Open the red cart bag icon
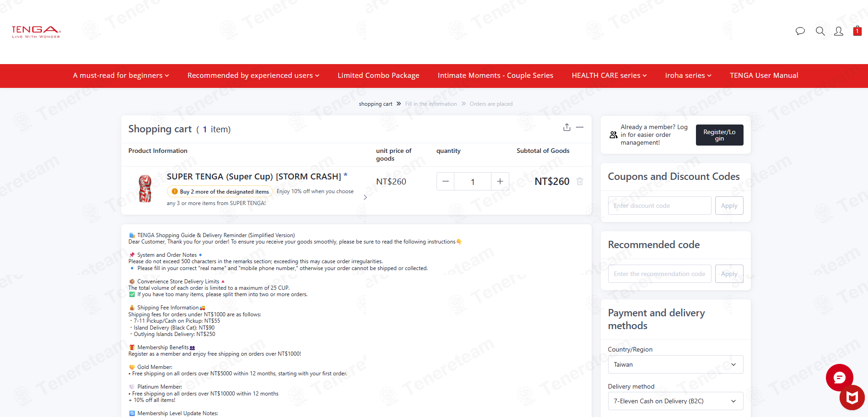The image size is (868, 417). click(x=857, y=31)
